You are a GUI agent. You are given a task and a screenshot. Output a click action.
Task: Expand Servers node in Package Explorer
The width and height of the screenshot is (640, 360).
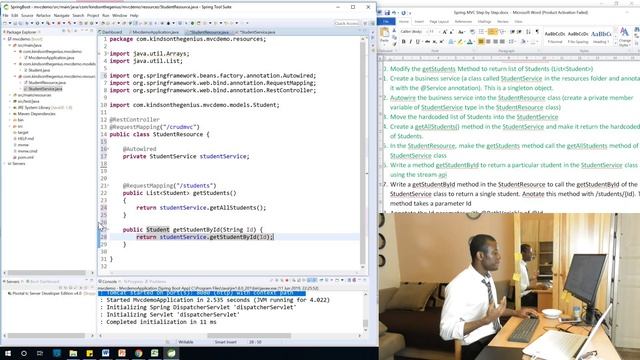tap(5, 164)
